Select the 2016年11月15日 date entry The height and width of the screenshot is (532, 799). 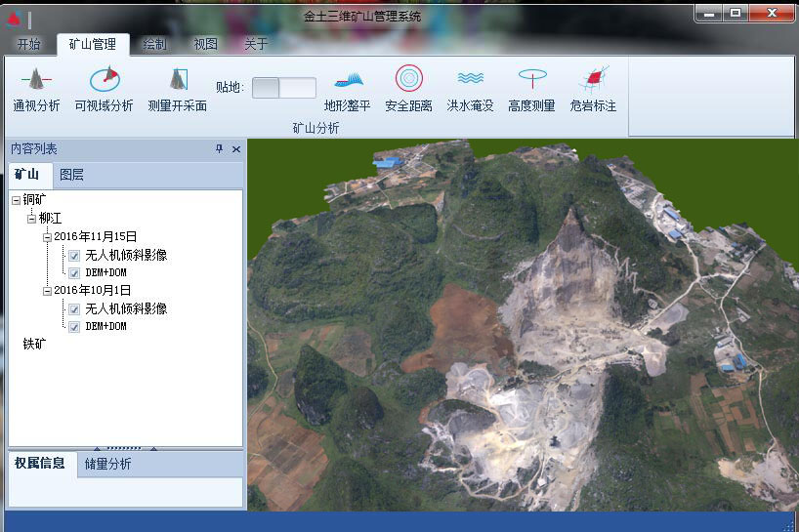tap(96, 237)
